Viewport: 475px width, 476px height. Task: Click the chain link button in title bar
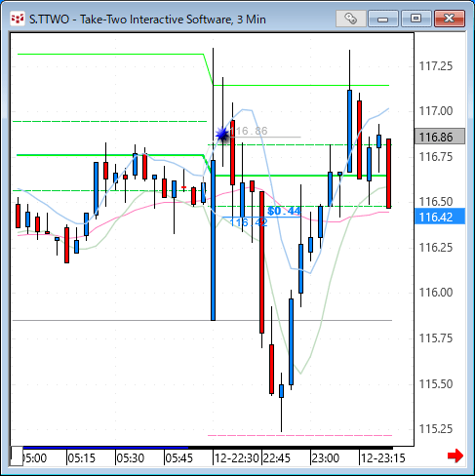(351, 19)
